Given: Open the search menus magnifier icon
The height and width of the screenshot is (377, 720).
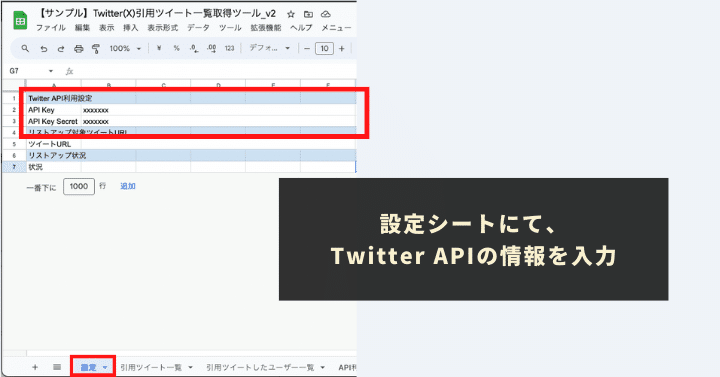Looking at the screenshot, I should (x=25, y=48).
